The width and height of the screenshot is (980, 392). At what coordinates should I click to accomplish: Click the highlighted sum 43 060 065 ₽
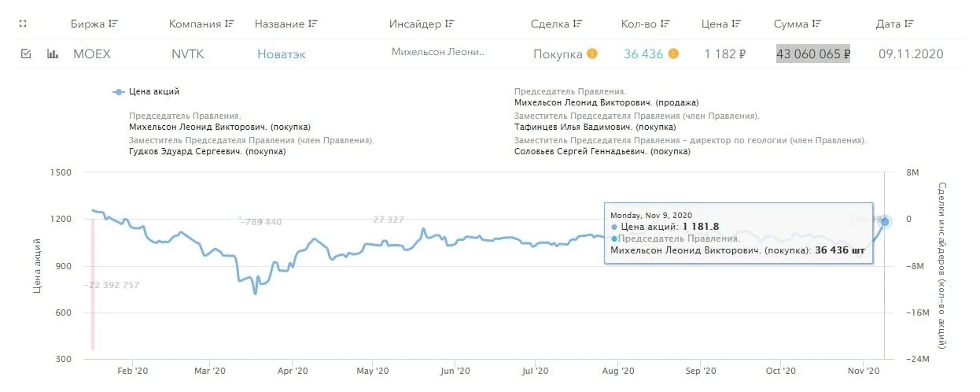(813, 54)
